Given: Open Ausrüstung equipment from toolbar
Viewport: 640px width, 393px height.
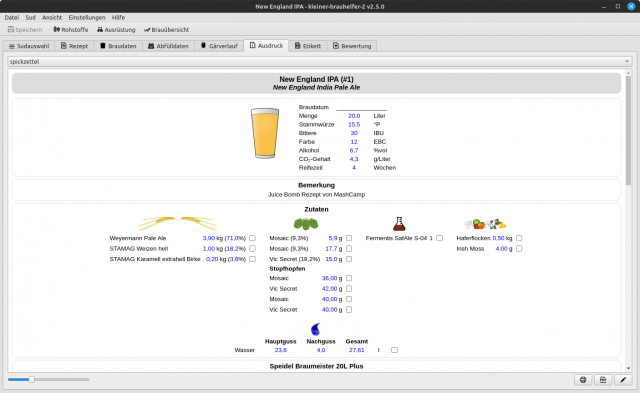Looking at the screenshot, I should click(116, 29).
